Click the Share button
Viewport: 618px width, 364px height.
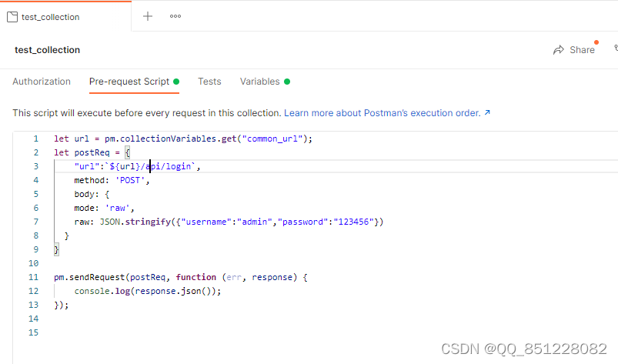click(x=574, y=50)
